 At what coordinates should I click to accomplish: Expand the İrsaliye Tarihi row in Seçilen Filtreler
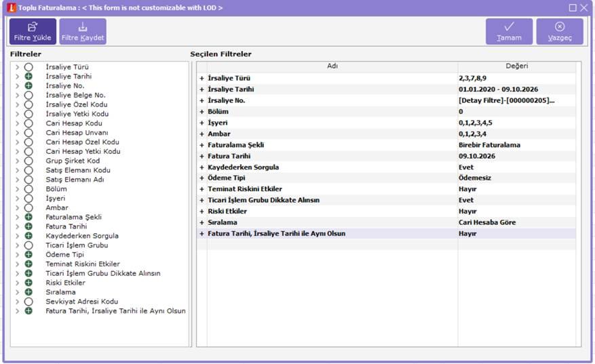(202, 89)
